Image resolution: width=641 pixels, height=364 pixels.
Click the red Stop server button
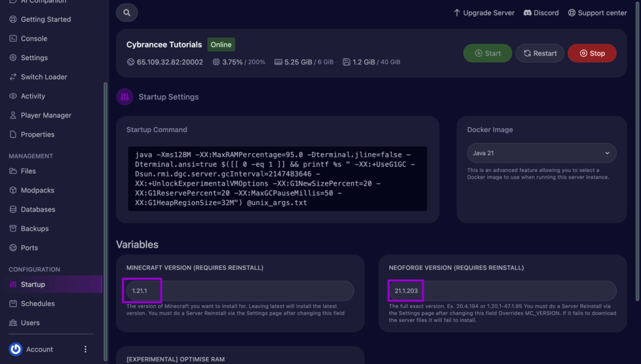click(x=592, y=53)
